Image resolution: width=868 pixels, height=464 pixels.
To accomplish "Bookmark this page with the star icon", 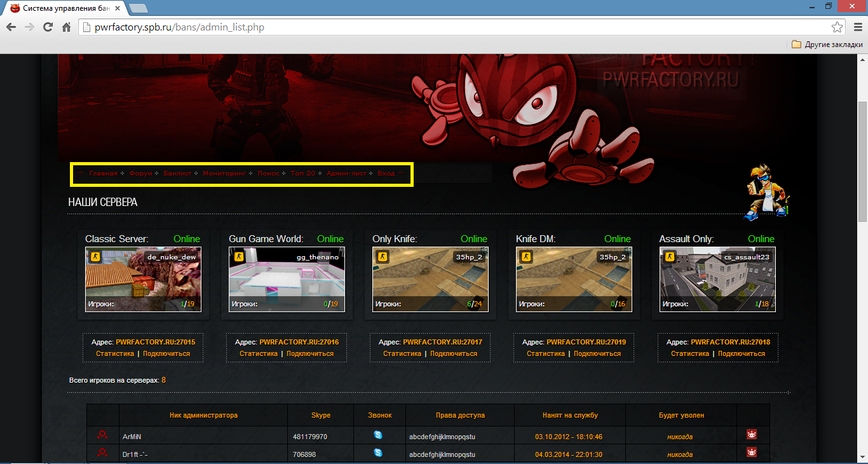I will (x=837, y=27).
